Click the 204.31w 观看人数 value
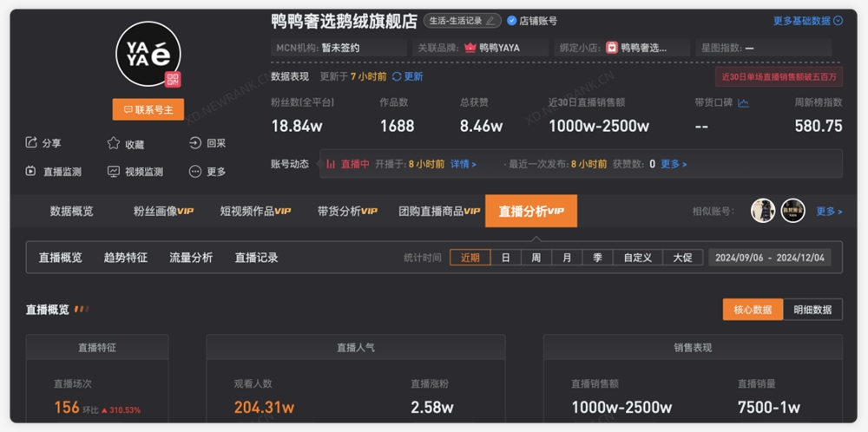Screen dimensions: 868x432 click(264, 408)
